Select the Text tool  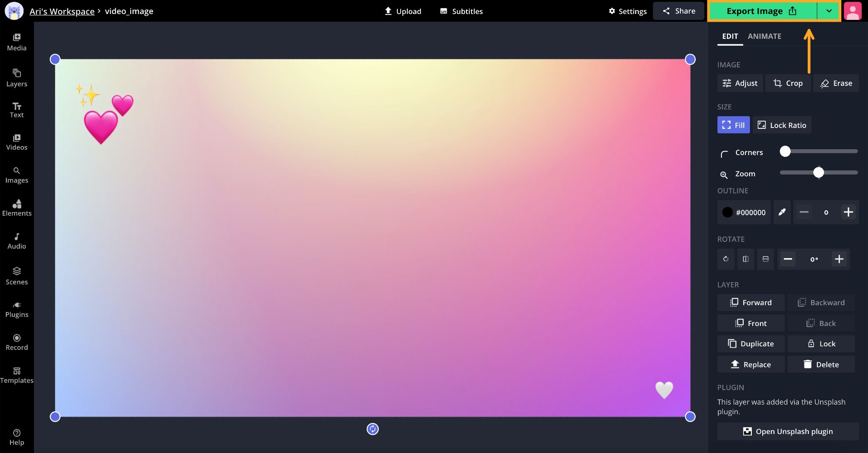(x=17, y=110)
